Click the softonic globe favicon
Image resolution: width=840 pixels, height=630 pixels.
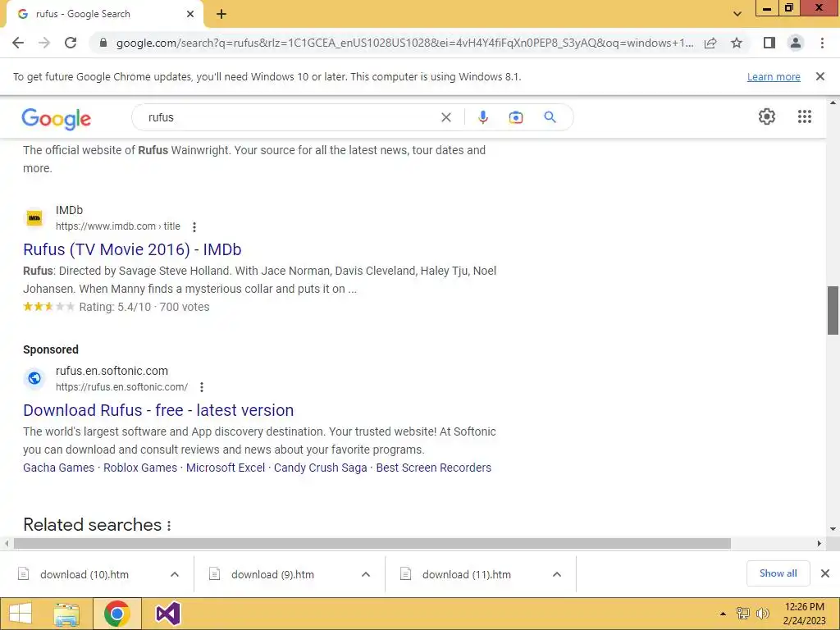[34, 378]
